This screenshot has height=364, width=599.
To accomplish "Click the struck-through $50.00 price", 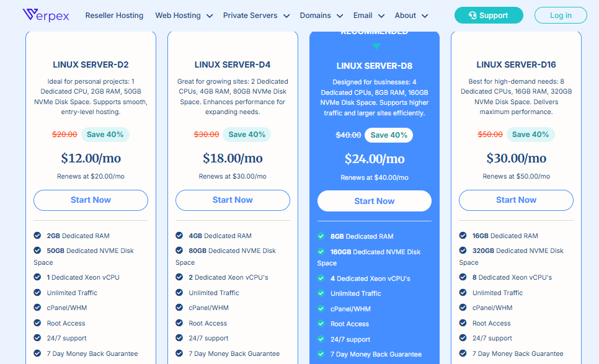I will (x=490, y=135).
